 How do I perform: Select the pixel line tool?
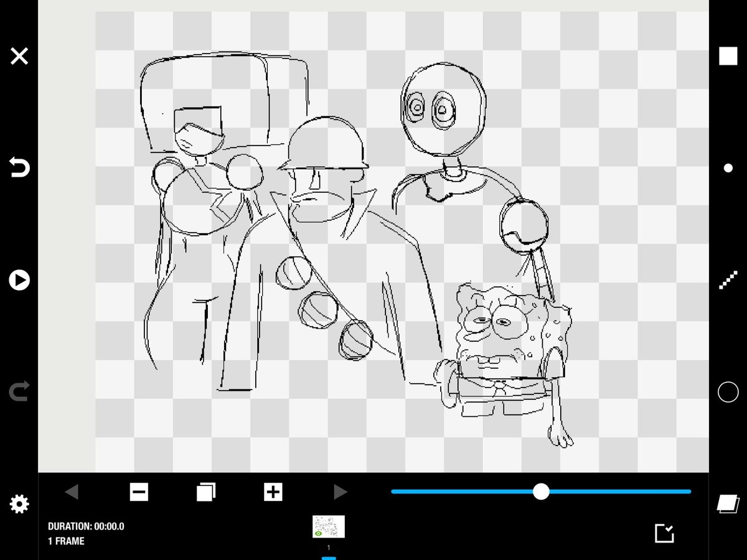[728, 280]
